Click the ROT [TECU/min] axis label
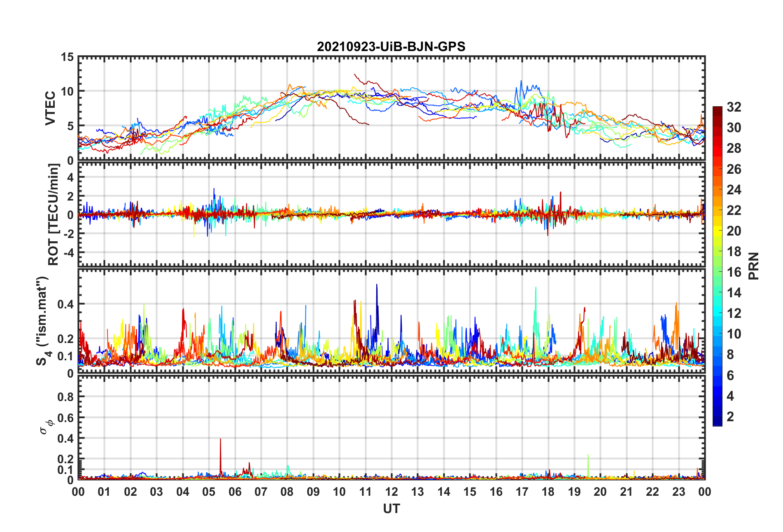Screen dimensions: 783x532 click(x=54, y=215)
